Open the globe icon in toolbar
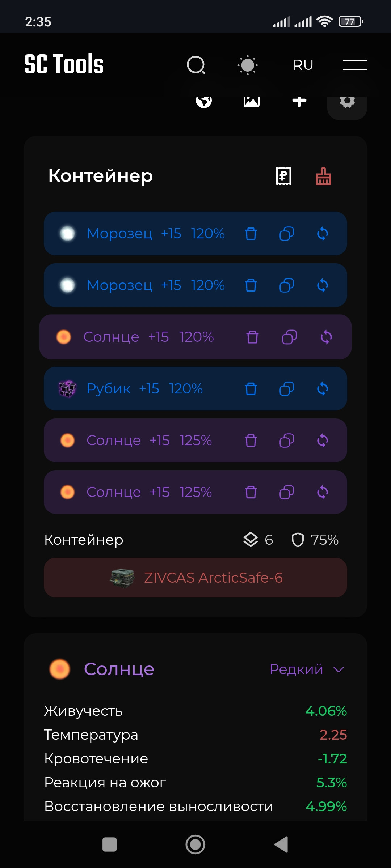The image size is (391, 868). point(204,101)
